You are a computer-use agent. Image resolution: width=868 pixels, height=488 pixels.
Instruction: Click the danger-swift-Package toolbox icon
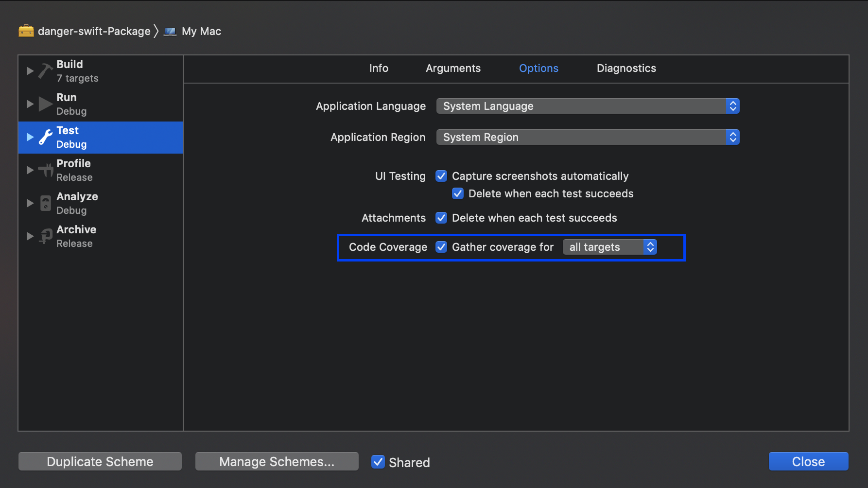coord(26,31)
